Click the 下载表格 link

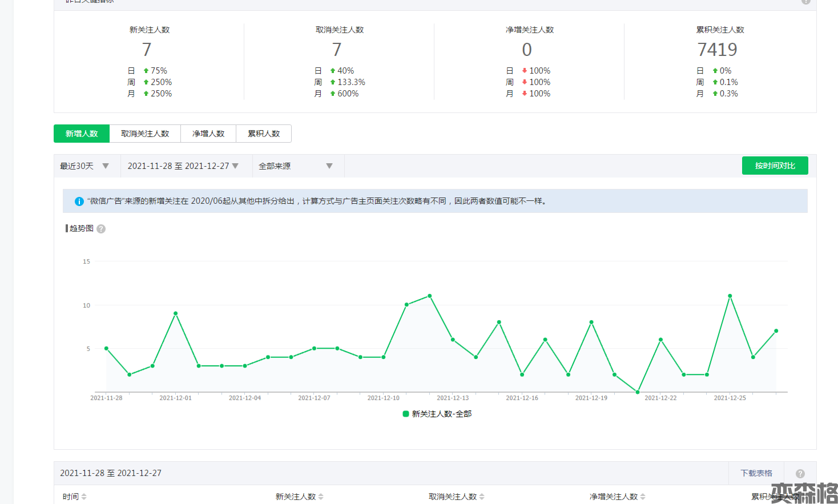(756, 473)
